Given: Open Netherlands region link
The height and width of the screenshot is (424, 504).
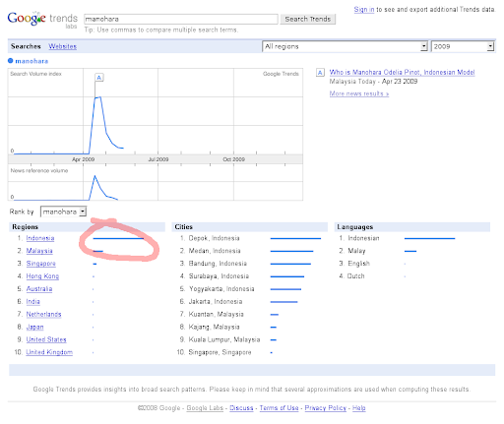Looking at the screenshot, I should 43,314.
